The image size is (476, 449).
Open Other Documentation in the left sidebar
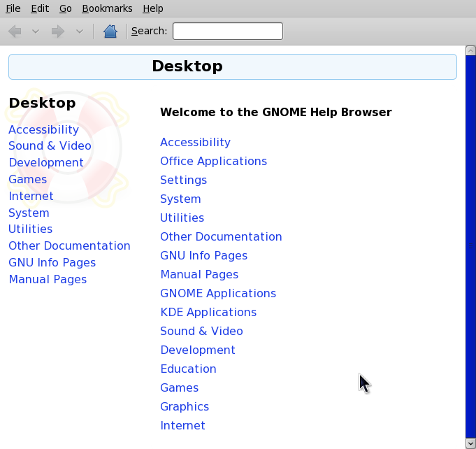[69, 245]
